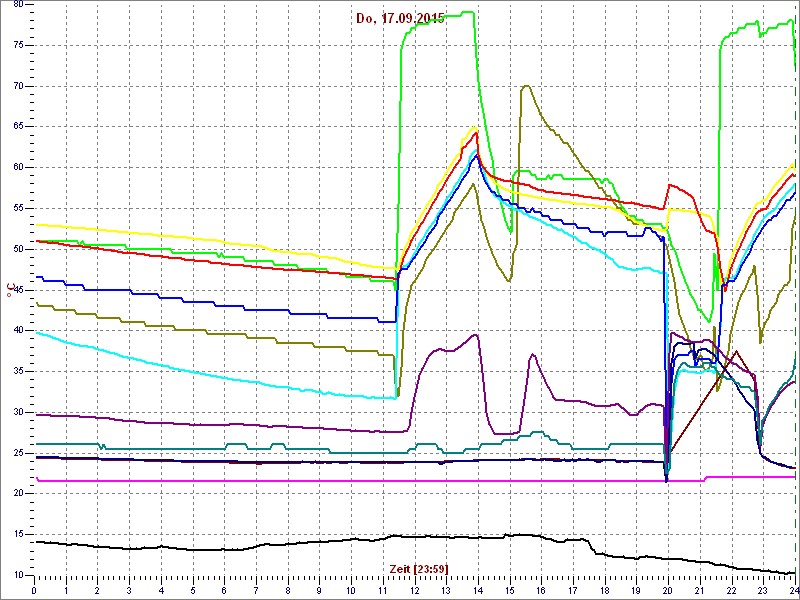Image resolution: width=800 pixels, height=600 pixels.
Task: Click hour 9 on the time axis
Action: [x=319, y=591]
